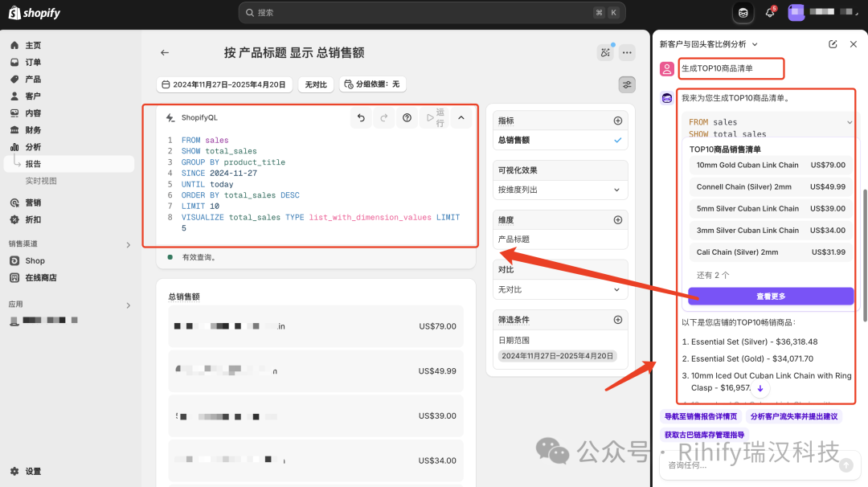Open the 新客户与回头客比例分析 conversation dropdown
868x487 pixels.
[709, 44]
